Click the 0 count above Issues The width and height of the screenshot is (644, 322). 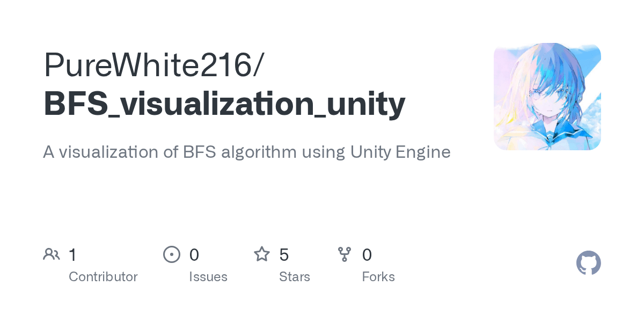[x=194, y=255]
